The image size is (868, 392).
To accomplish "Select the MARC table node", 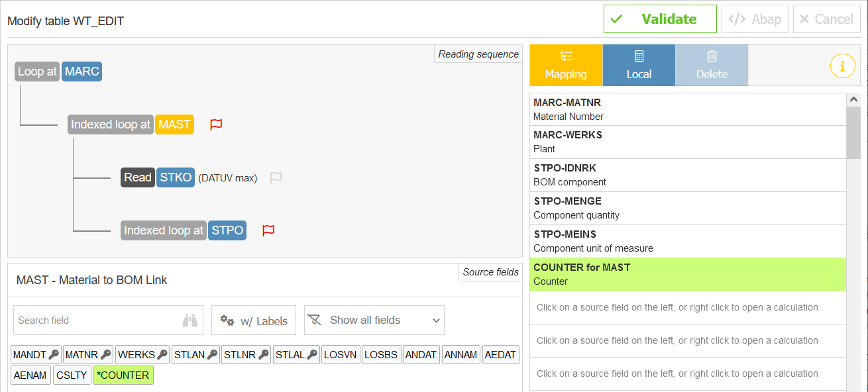I will point(82,72).
